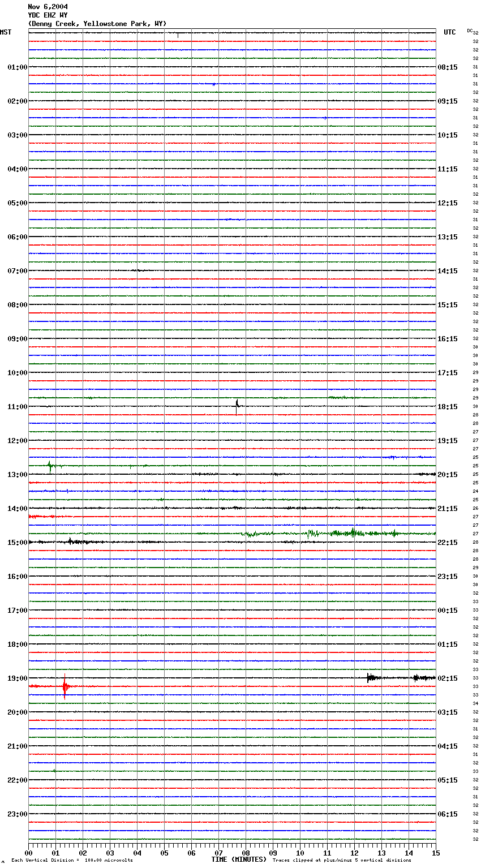481x868 pixels.
Task: Select the "18:15" UTC time label
Action: (x=448, y=407)
